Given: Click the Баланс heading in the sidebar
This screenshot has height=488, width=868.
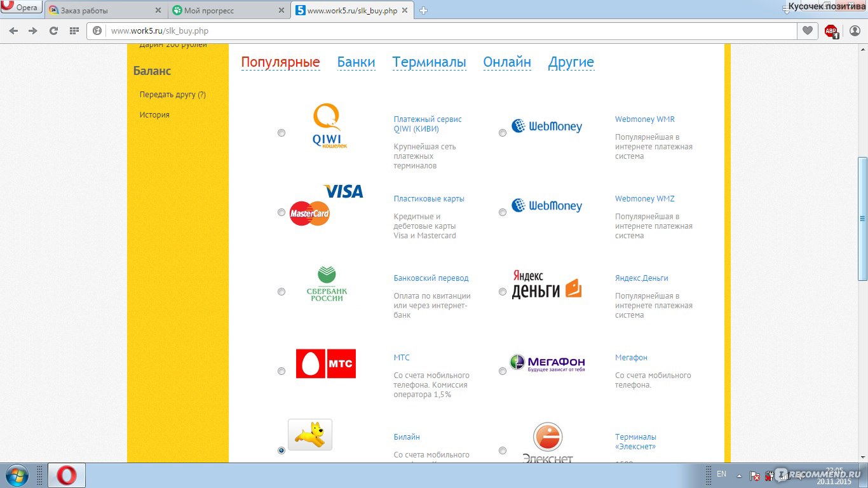Looking at the screenshot, I should [x=152, y=71].
